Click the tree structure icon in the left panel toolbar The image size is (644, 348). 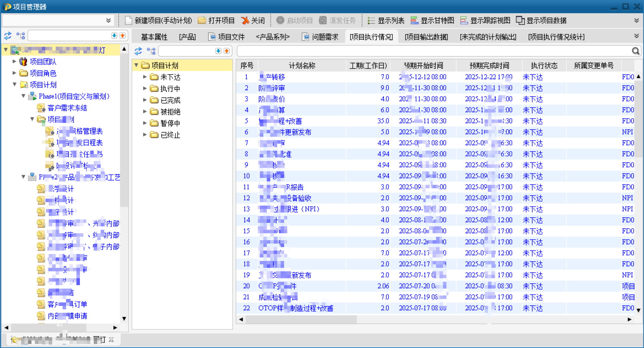pos(21,36)
